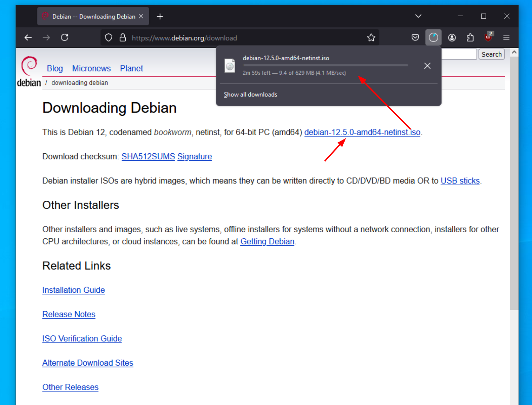Open the Firefox account icon

[x=452, y=38]
